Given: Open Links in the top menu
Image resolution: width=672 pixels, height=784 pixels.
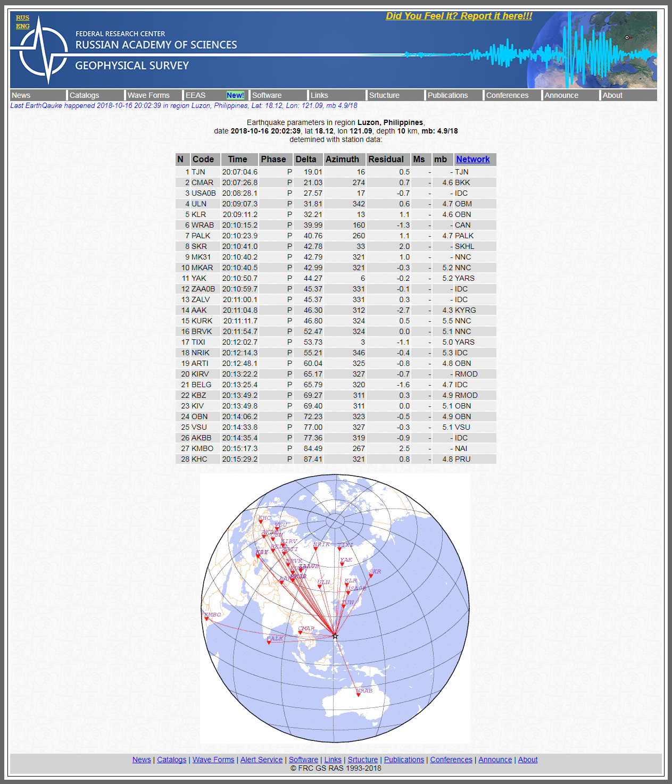Looking at the screenshot, I should (319, 95).
